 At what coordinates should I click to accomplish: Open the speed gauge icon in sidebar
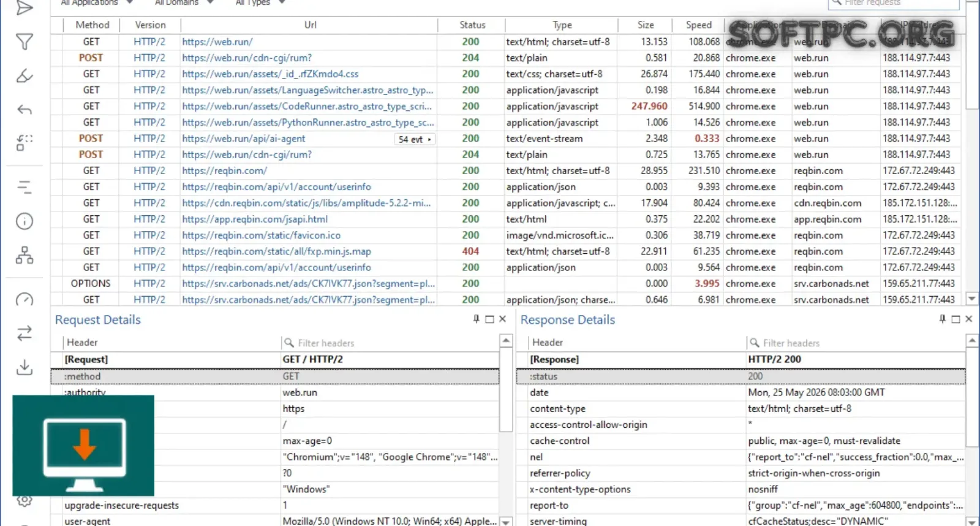pyautogui.click(x=24, y=299)
